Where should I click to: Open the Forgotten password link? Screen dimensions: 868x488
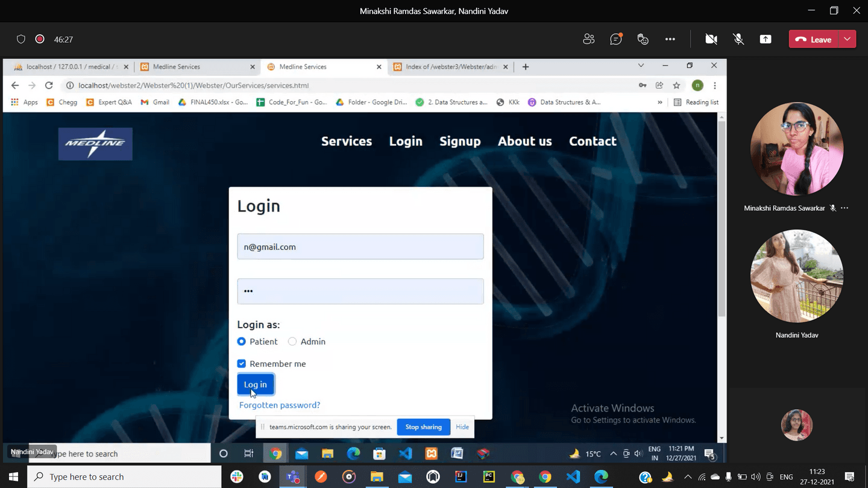click(280, 405)
